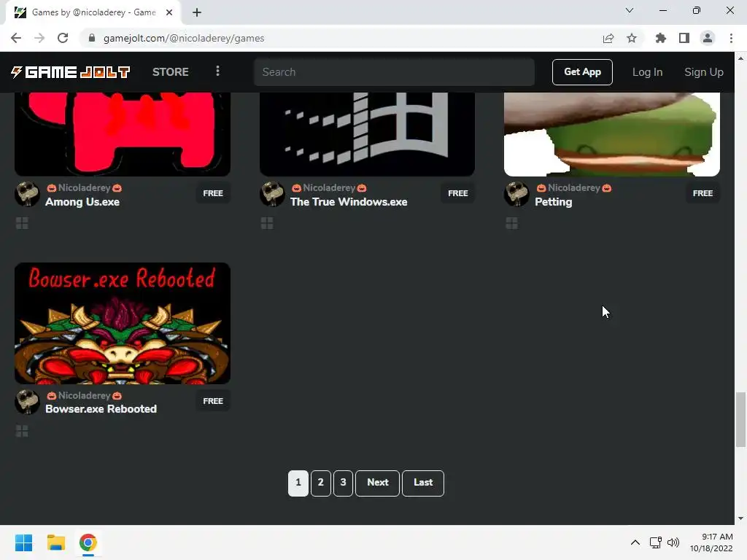The image size is (747, 560).
Task: Click Nicoladerey avatar beside Bowser.exe Rebooted
Action: [x=27, y=402]
